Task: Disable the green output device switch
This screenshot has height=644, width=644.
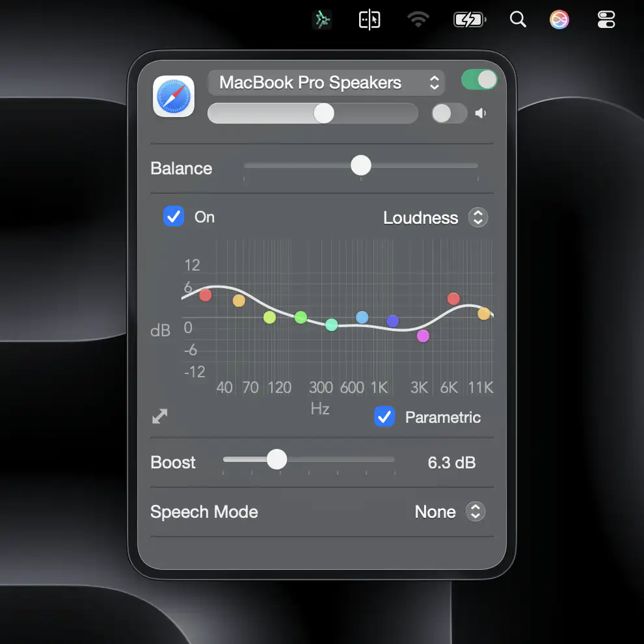Action: coord(479,80)
